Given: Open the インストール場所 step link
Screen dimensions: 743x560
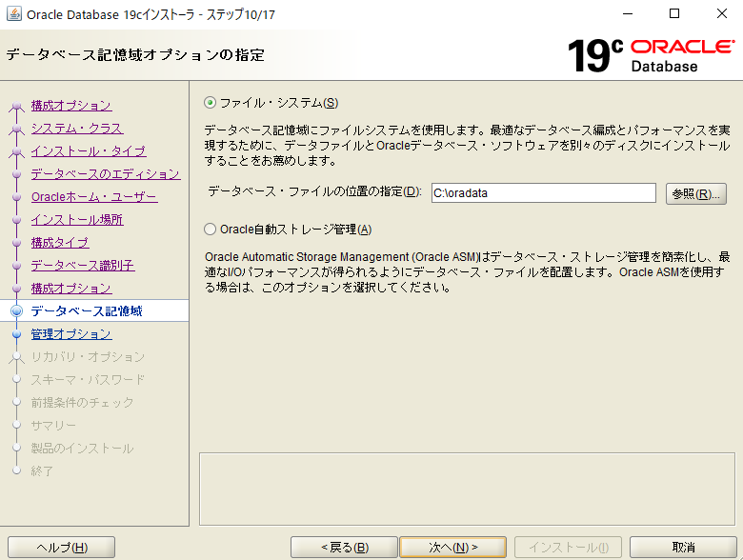Looking at the screenshot, I should [76, 220].
